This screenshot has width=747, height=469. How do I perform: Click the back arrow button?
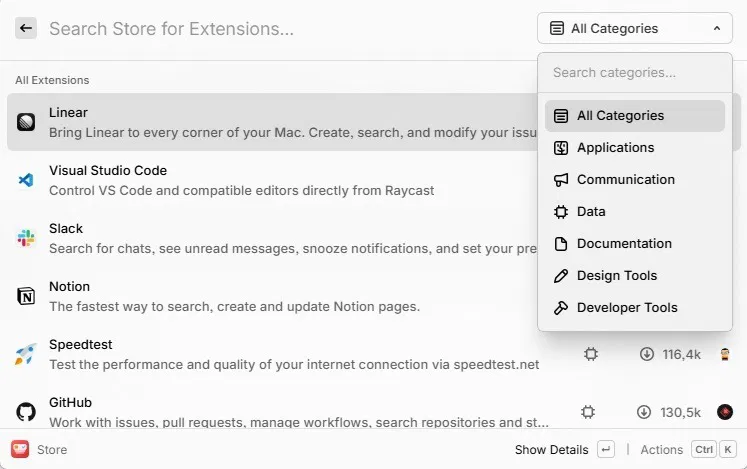(26, 29)
